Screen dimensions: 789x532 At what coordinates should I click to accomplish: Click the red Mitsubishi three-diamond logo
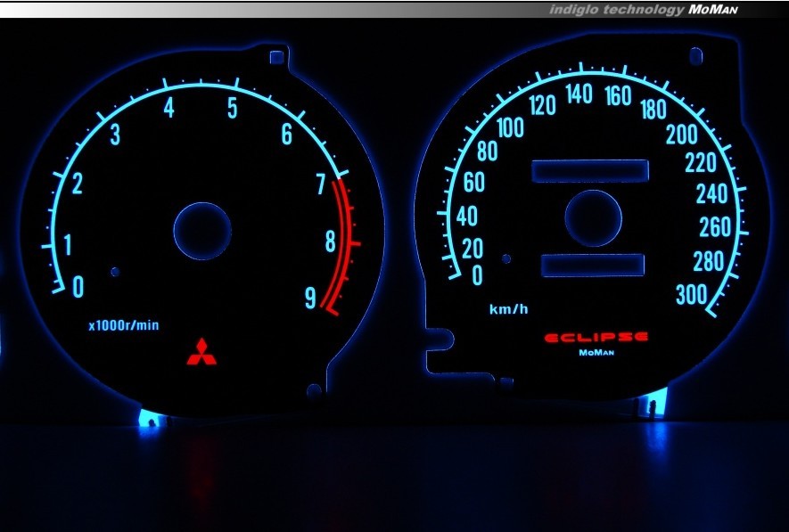point(201,351)
